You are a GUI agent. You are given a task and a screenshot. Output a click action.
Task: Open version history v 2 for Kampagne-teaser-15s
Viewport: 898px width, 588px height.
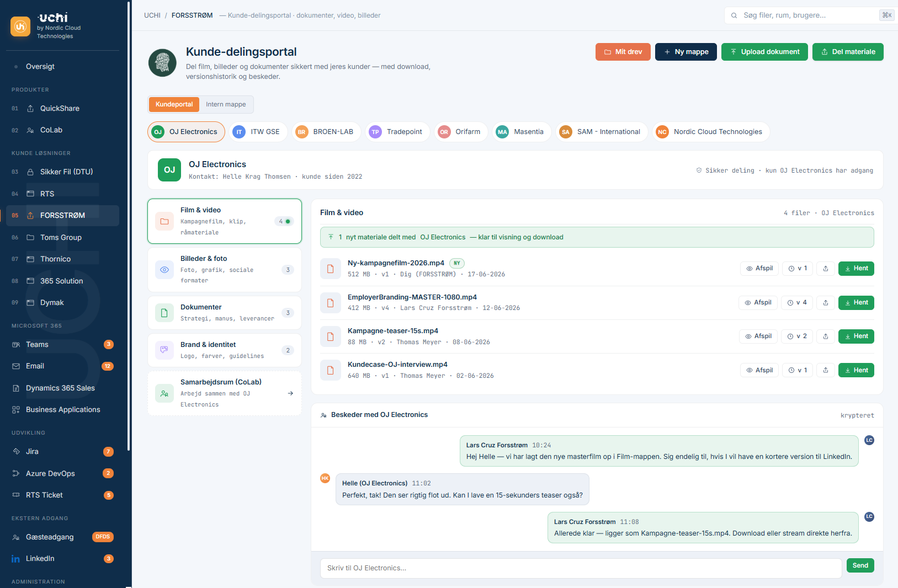(797, 336)
